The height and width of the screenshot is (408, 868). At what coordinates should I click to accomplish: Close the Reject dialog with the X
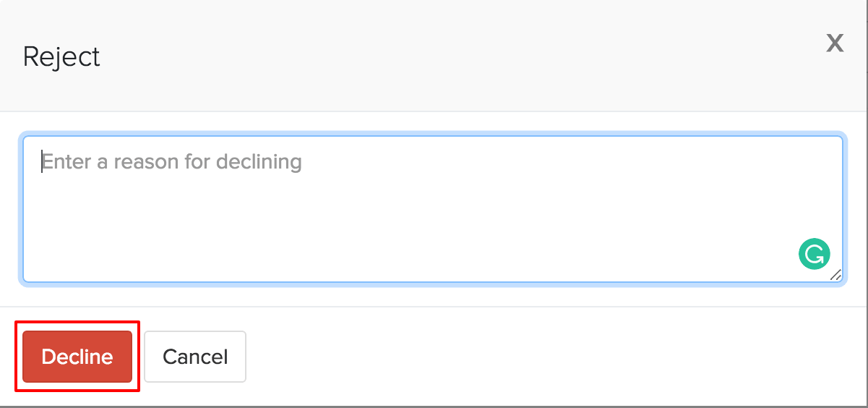tap(835, 43)
